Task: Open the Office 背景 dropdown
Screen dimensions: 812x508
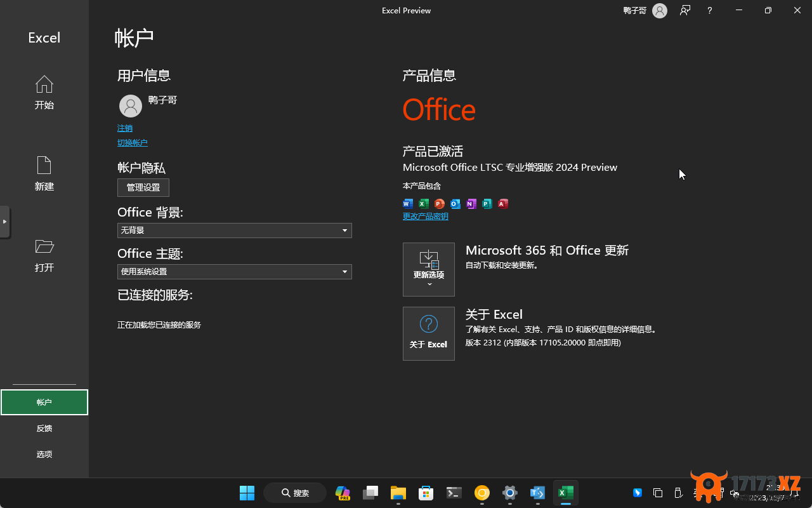Action: click(235, 231)
